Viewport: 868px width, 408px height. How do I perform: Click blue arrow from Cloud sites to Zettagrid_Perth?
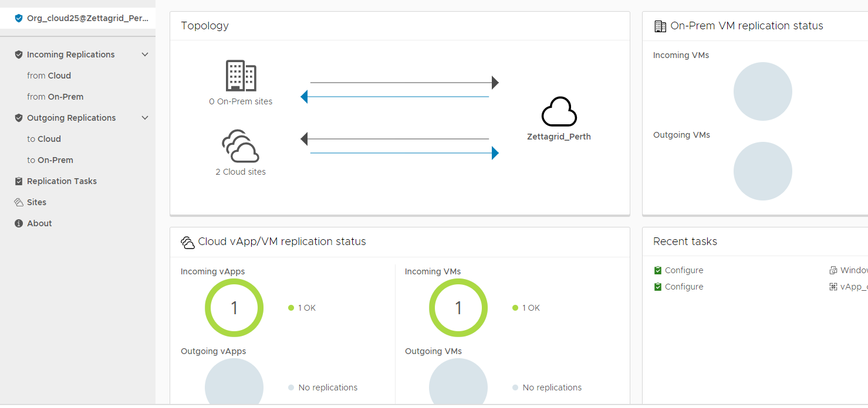coord(404,153)
